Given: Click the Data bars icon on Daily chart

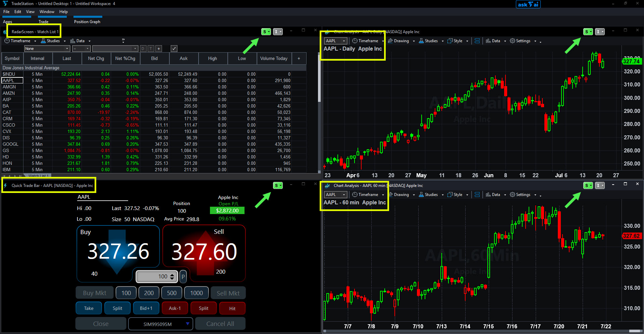Looking at the screenshot, I should pos(488,41).
